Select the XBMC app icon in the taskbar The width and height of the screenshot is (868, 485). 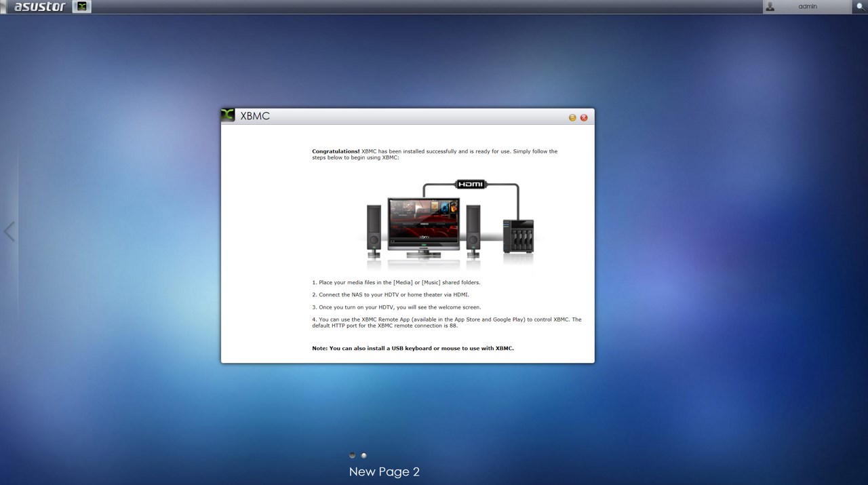(x=81, y=7)
